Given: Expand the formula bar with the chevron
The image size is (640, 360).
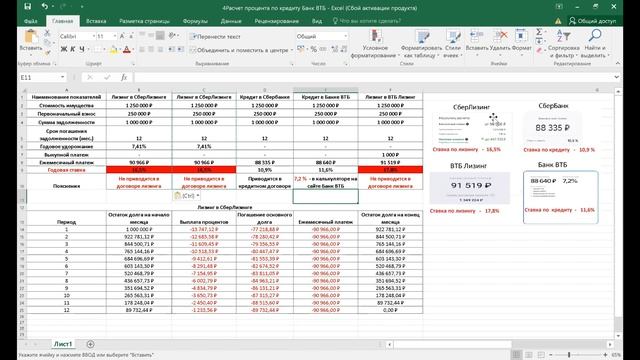Looking at the screenshot, I should 616,77.
